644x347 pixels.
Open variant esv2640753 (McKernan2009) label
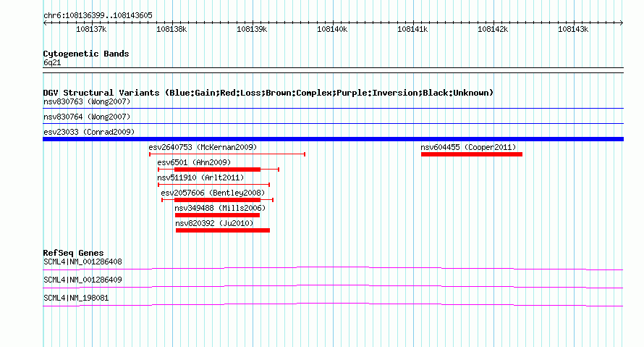pyautogui.click(x=203, y=147)
